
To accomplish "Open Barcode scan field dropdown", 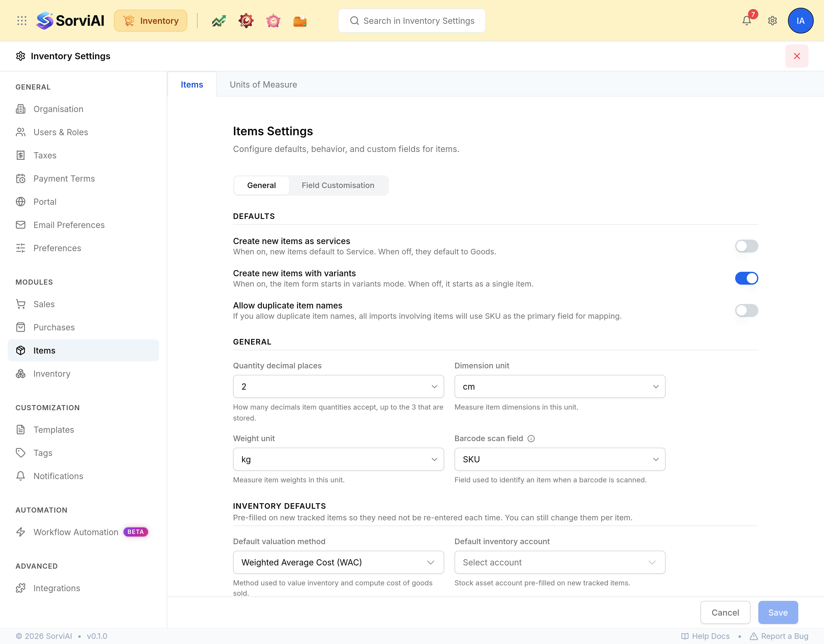I will pos(559,459).
